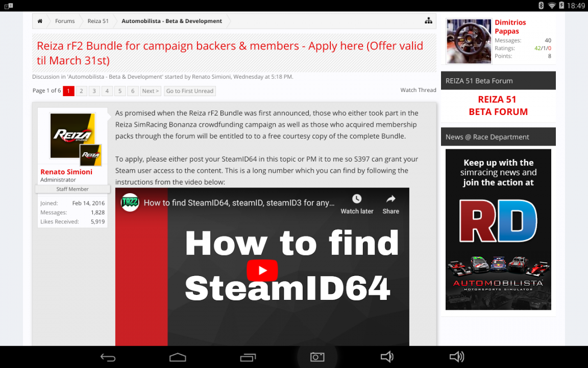Click the Administrator user title
The height and width of the screenshot is (368, 588).
58,180
